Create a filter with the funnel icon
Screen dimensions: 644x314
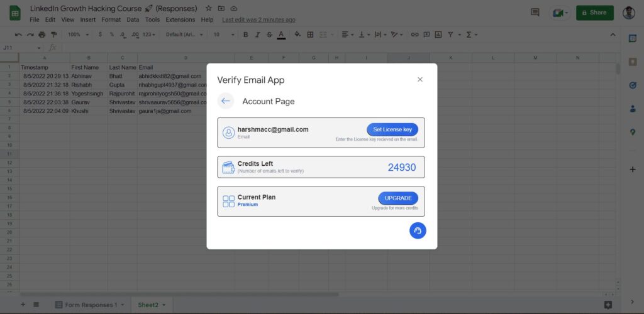(450, 35)
